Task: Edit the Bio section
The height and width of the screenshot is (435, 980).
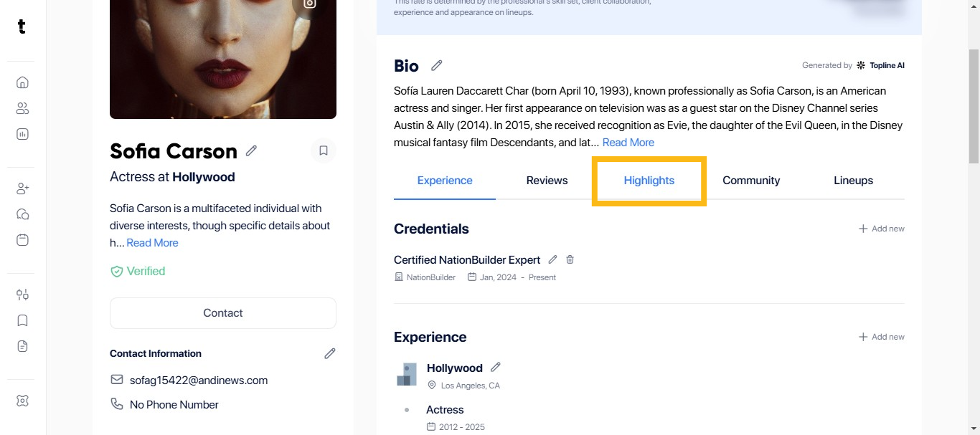Action: click(436, 65)
